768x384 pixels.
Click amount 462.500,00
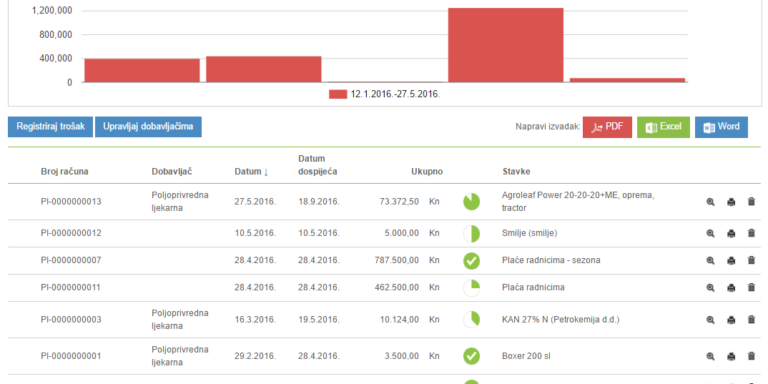tap(396, 288)
